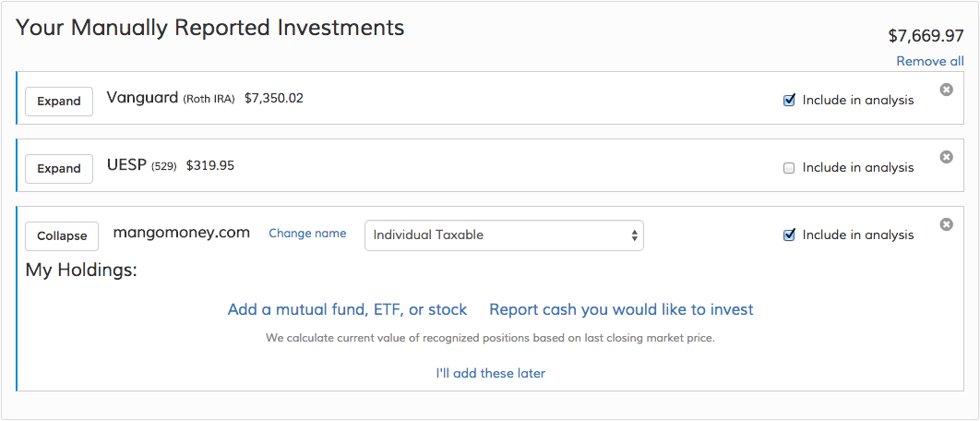
Task: Uncheck Include in analysis for Vanguard
Action: coord(789,101)
